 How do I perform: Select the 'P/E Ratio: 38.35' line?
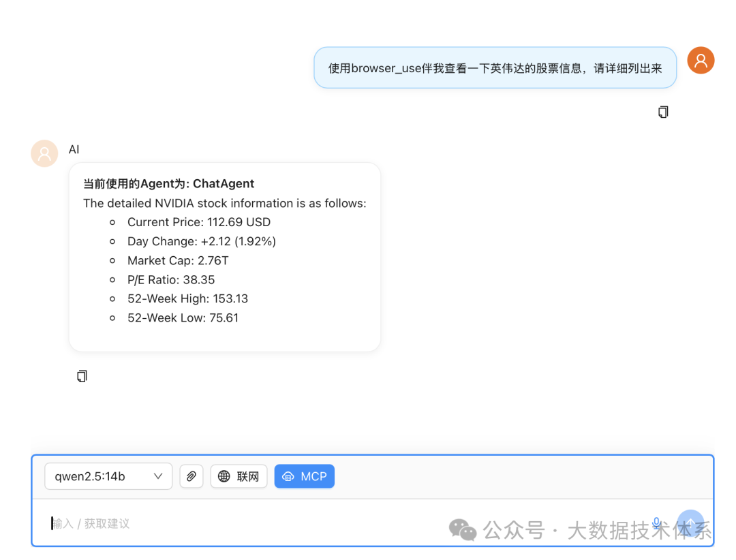171,280
